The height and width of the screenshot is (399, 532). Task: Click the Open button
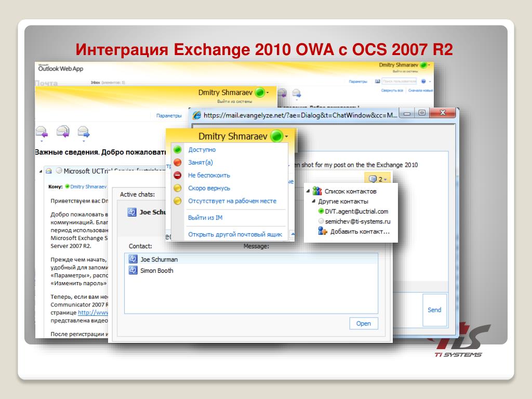tap(363, 323)
